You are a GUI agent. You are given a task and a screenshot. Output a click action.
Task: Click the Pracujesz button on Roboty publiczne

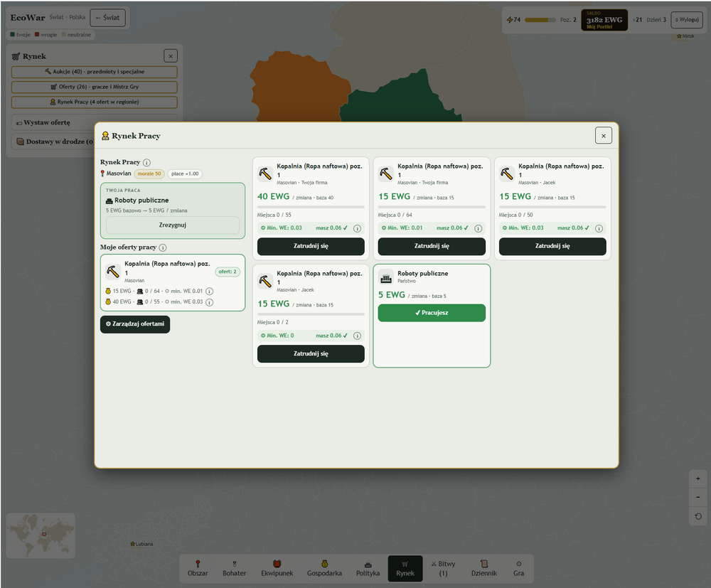pos(432,313)
